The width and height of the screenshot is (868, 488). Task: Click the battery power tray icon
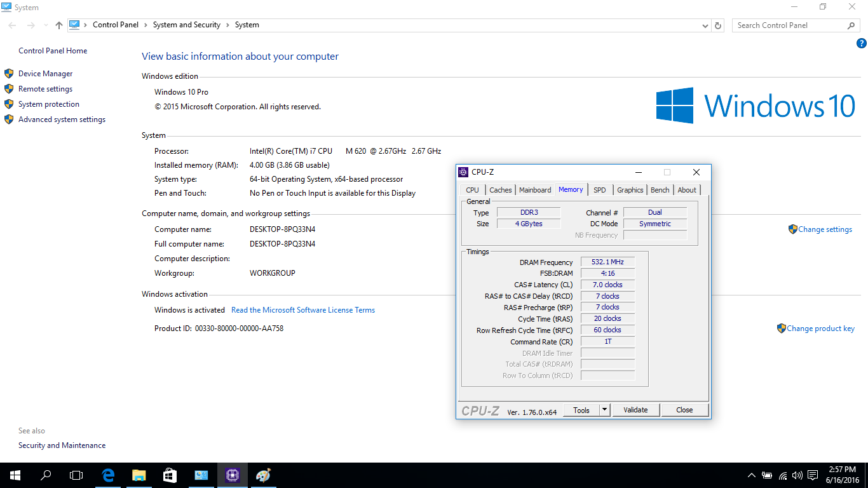[x=767, y=475]
